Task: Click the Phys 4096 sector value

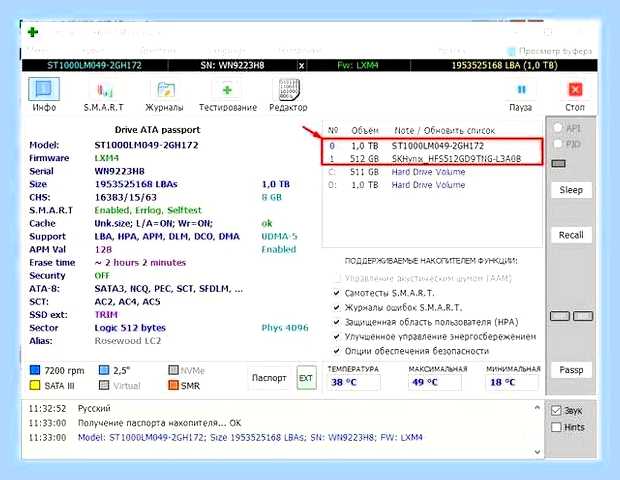Action: tap(285, 328)
